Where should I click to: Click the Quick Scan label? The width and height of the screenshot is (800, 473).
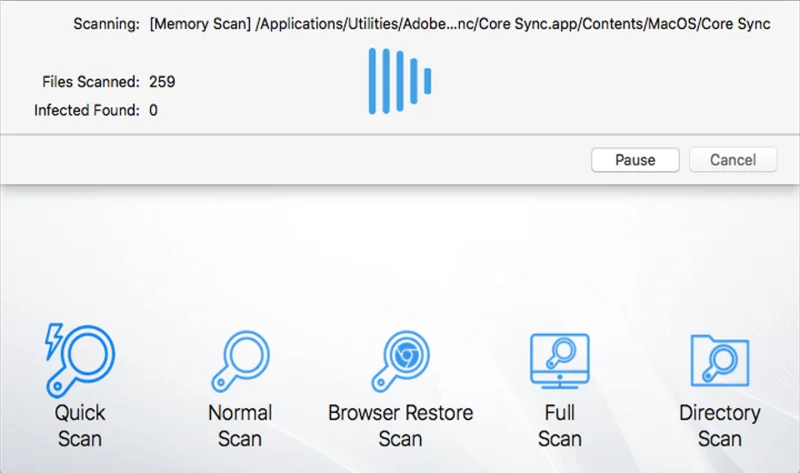click(80, 426)
